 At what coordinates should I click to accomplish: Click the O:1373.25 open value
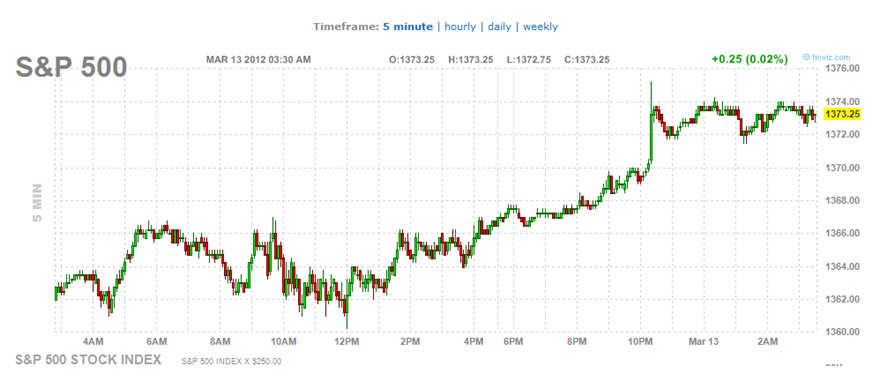(411, 59)
